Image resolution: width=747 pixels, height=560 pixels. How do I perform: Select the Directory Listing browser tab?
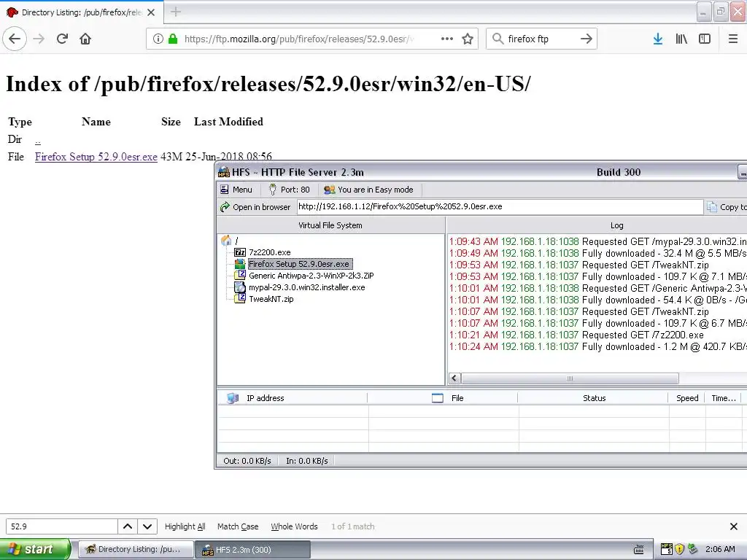(82, 12)
